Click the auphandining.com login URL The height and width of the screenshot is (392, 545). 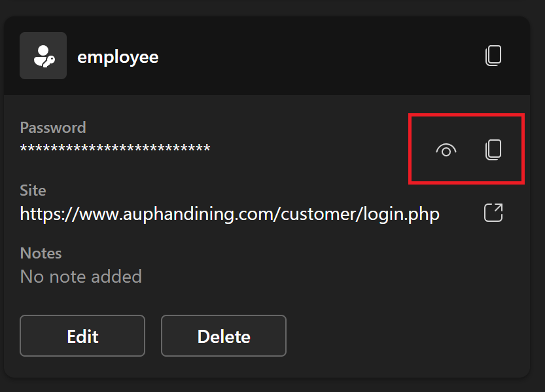230,214
